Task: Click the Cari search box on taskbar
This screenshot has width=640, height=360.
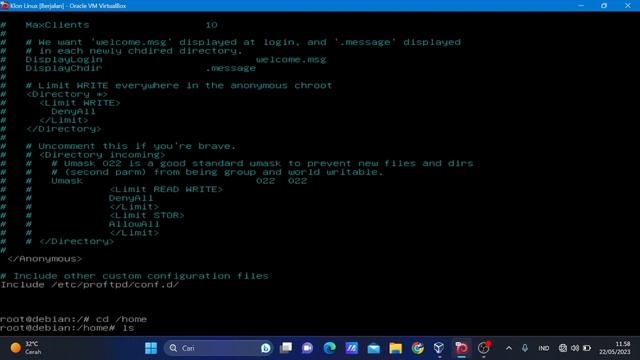Action: pos(219,348)
